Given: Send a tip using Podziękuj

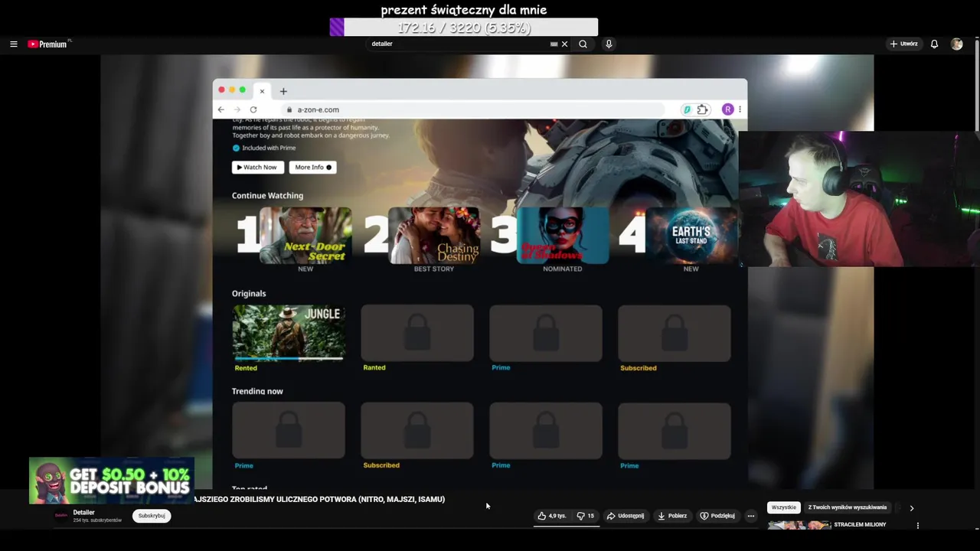Looking at the screenshot, I should click(717, 516).
